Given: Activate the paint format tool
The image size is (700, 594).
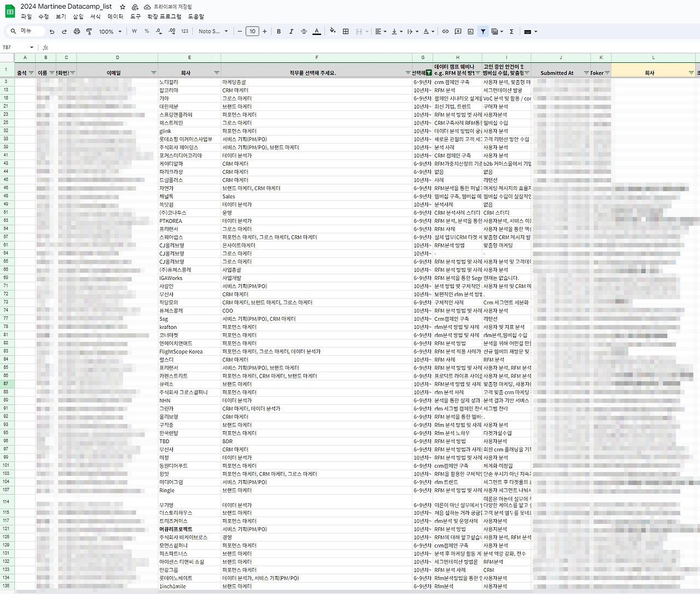Looking at the screenshot, I should coord(89,32).
